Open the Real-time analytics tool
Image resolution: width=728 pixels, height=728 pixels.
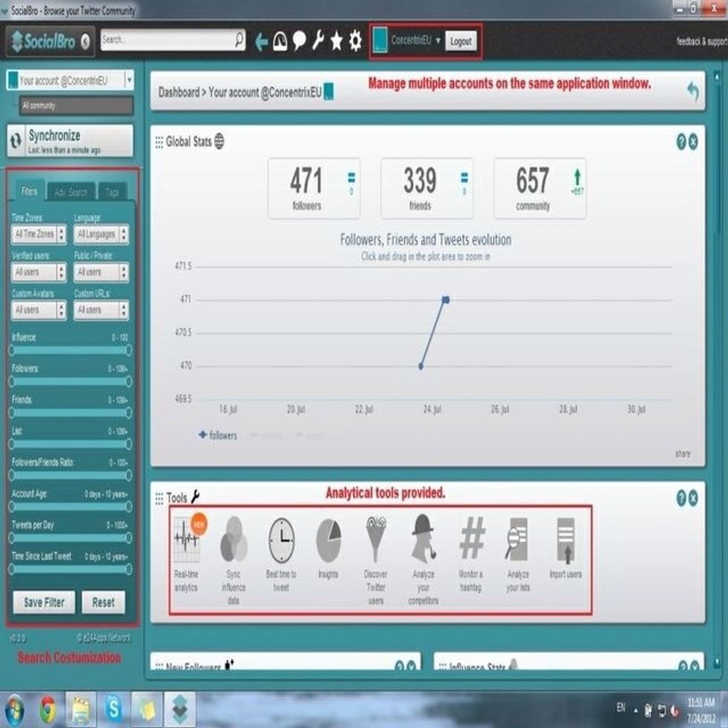[186, 541]
